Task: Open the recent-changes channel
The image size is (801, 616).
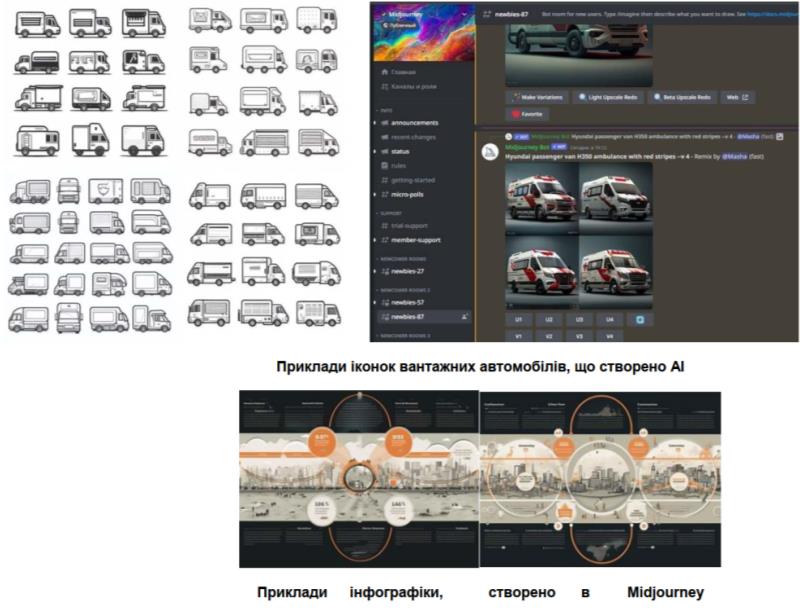Action: (409, 137)
